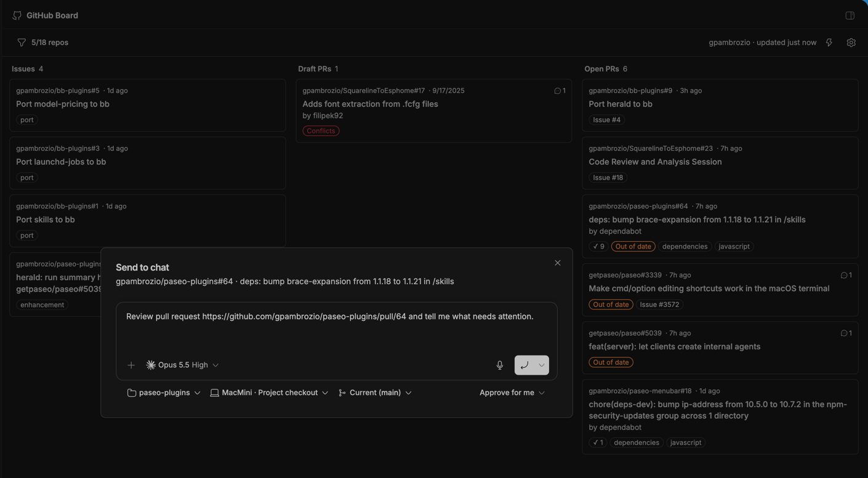Toggle the sidebar panel icon
Screen dimensions: 868x478
(850, 15)
